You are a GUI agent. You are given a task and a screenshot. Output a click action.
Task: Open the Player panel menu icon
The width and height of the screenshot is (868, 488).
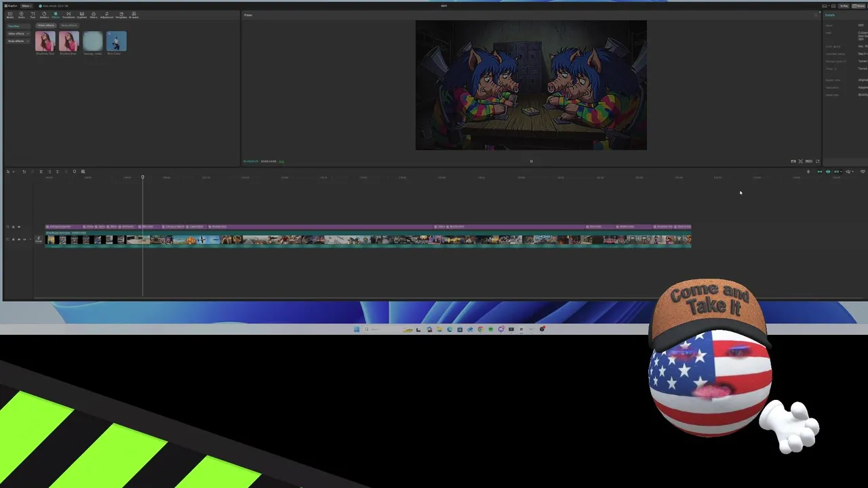coord(816,15)
